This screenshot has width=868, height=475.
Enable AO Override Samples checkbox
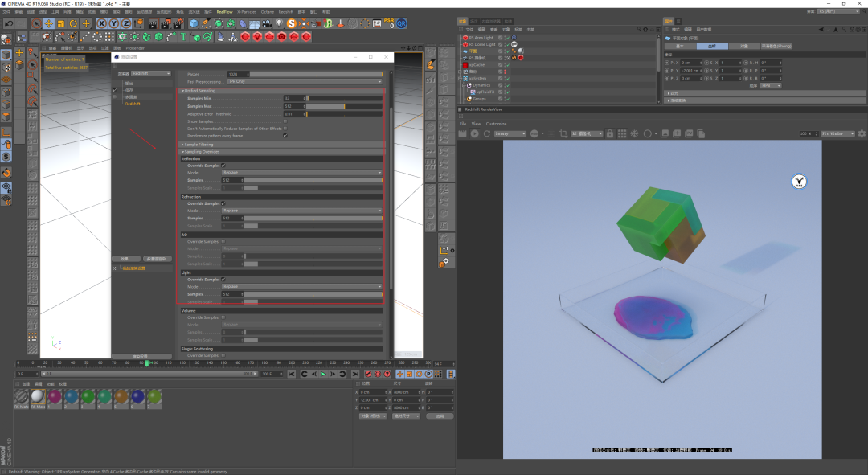(223, 241)
